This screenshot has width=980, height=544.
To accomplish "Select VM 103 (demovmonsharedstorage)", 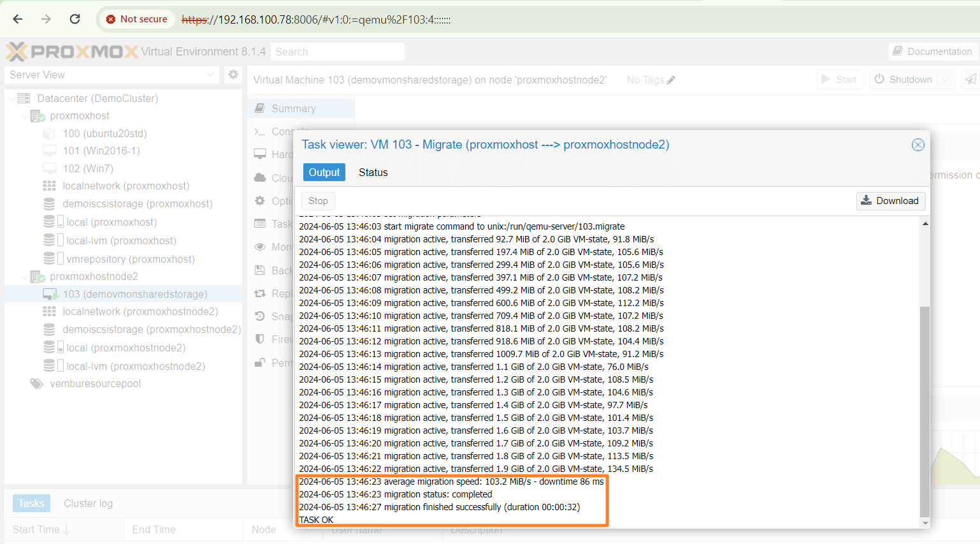I will click(134, 294).
